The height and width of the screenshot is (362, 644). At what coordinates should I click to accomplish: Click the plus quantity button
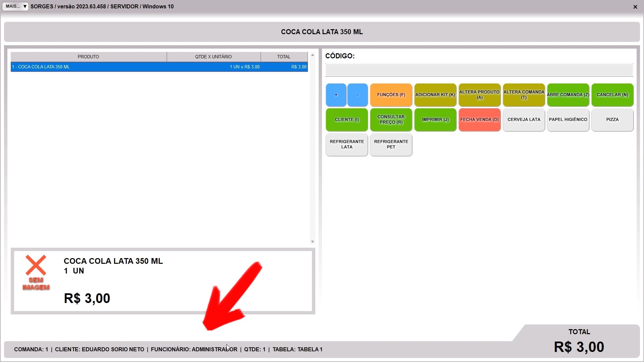click(336, 95)
